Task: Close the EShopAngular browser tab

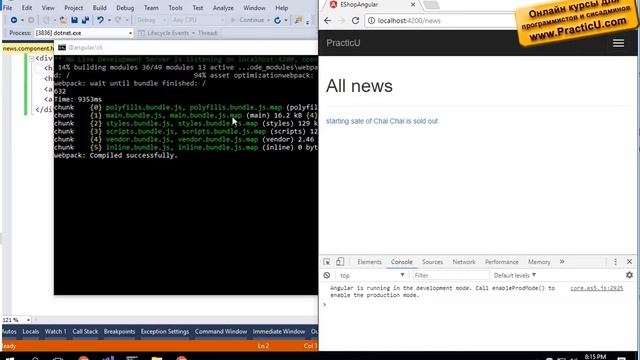Action: click(413, 4)
